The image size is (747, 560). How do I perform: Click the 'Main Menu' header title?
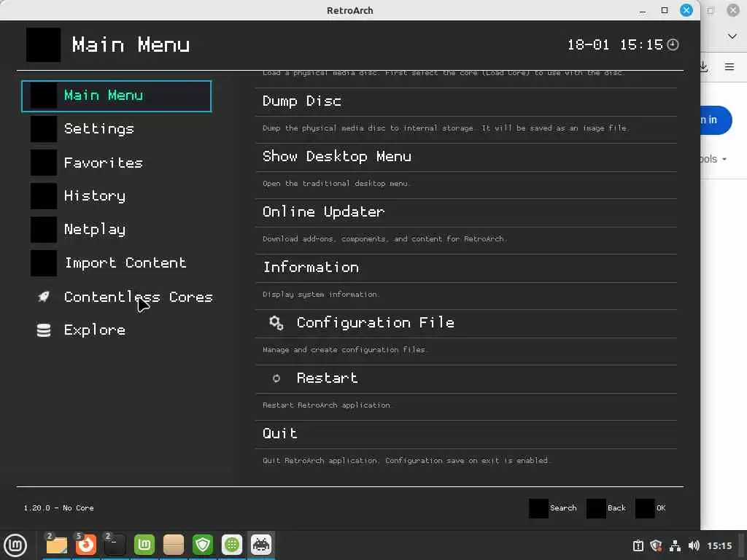pyautogui.click(x=131, y=44)
